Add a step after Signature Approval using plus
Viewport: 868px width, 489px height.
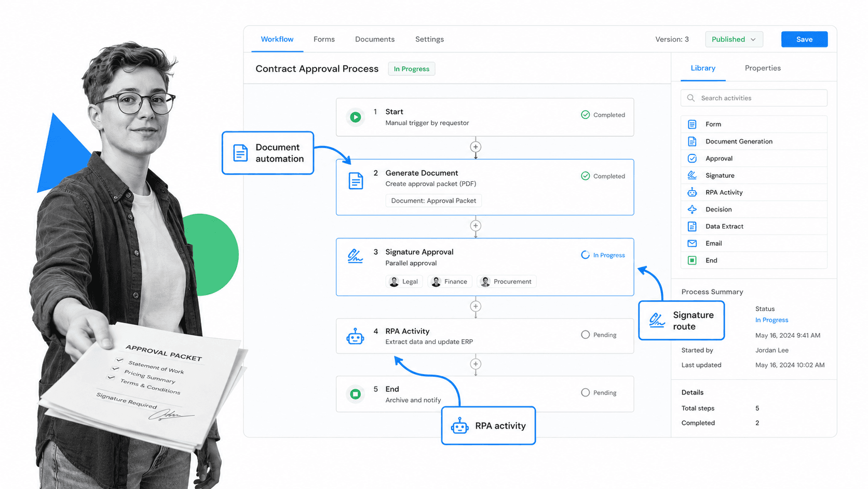tap(476, 306)
